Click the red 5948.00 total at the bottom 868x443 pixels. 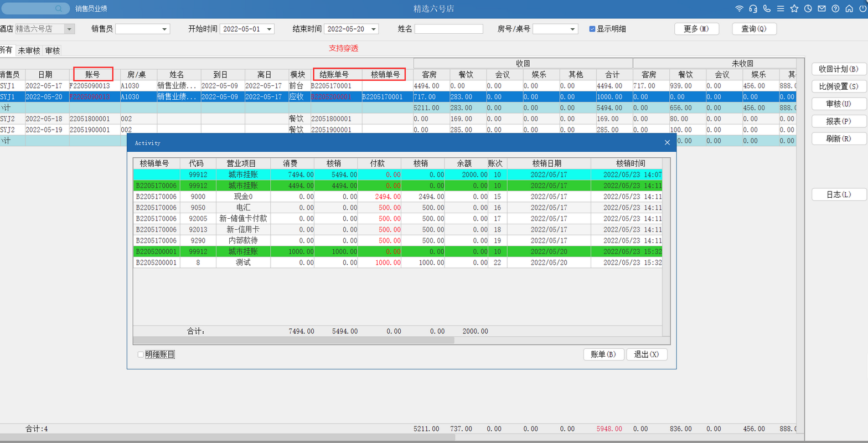tap(609, 429)
